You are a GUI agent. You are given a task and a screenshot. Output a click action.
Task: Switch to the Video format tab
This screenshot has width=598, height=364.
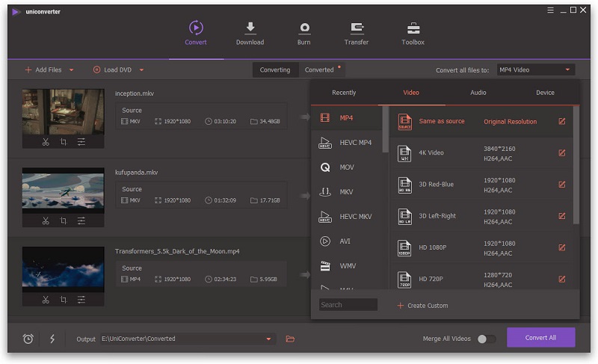(411, 93)
